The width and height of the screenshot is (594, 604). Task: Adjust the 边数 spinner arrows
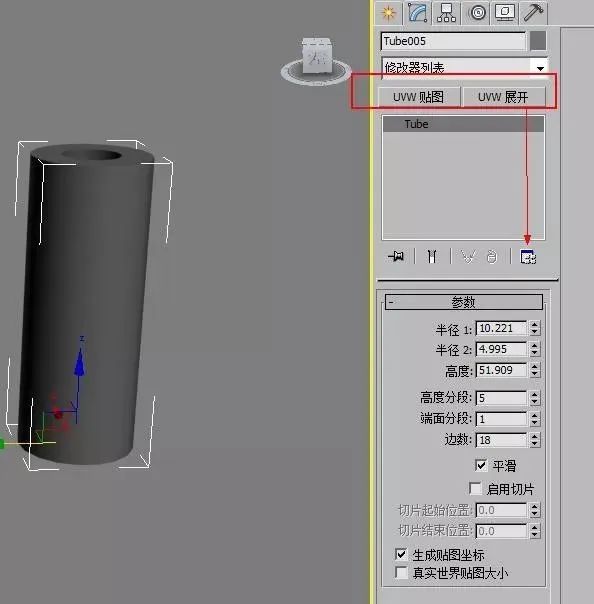pyautogui.click(x=534, y=440)
